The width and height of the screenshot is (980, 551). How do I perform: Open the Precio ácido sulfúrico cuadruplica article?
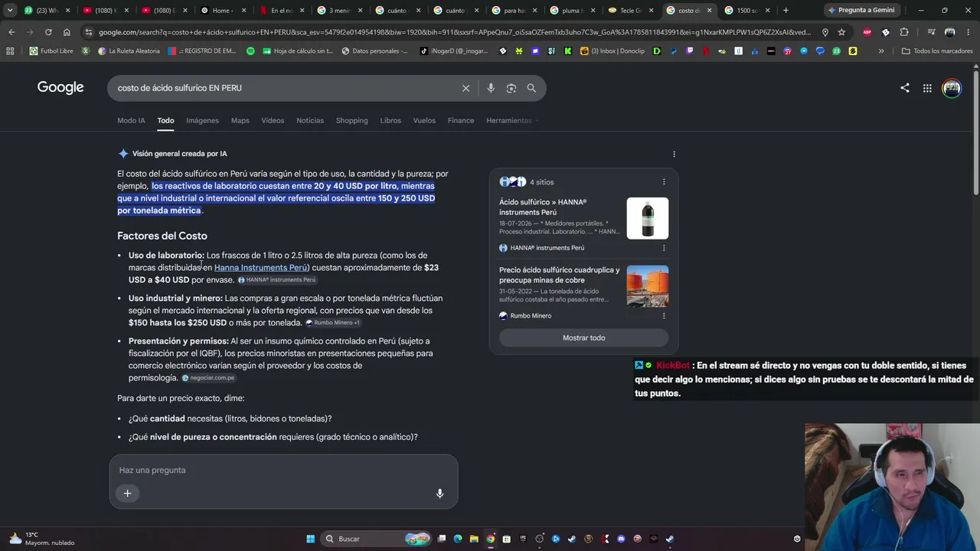(x=560, y=275)
